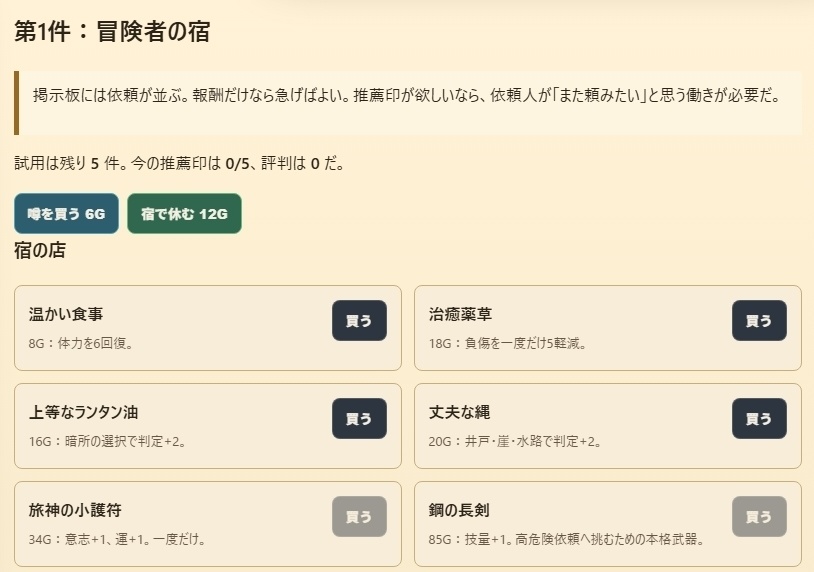Screen dimensions: 814x572
Task: Buy the 温かい食事 item
Action: [359, 321]
